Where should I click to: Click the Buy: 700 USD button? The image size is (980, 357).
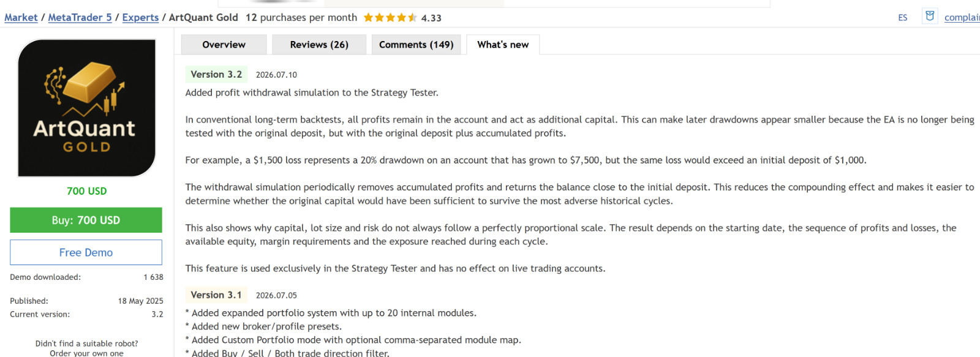86,220
